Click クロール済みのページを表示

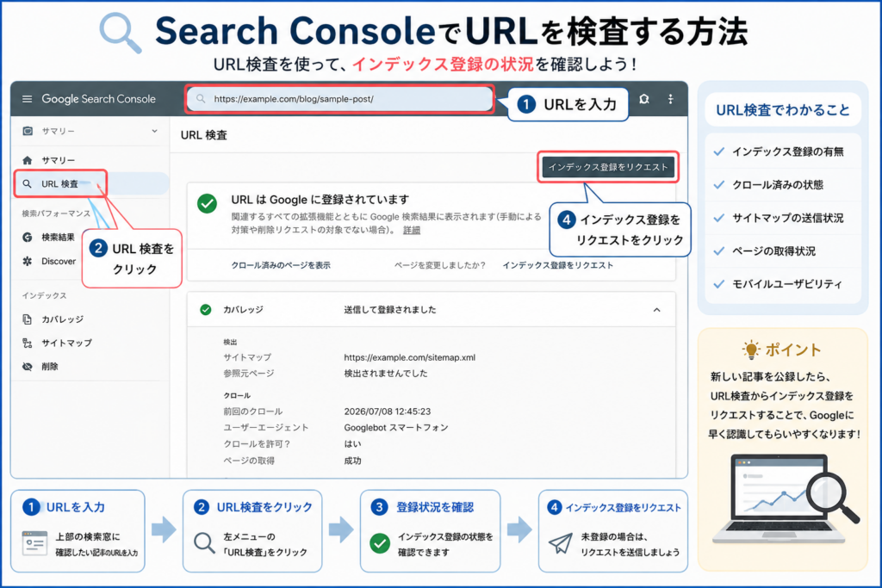tap(281, 265)
